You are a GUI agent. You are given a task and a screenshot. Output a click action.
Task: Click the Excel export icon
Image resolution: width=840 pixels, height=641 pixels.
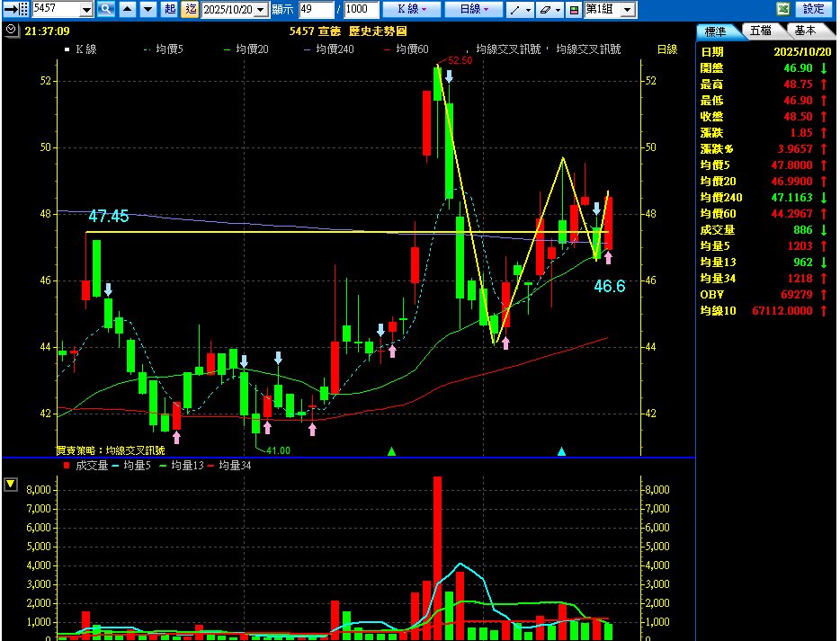[x=783, y=9]
